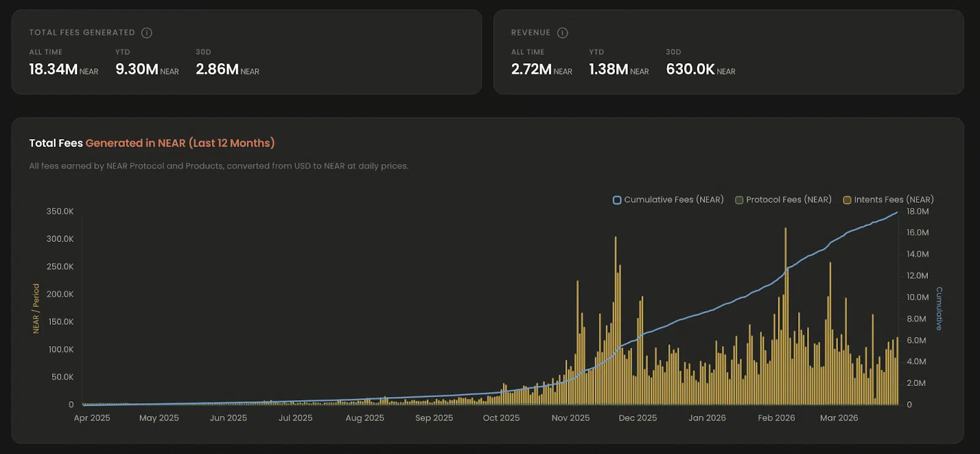Open the info tooltip next to Revenue
980x454 pixels.
pos(562,32)
